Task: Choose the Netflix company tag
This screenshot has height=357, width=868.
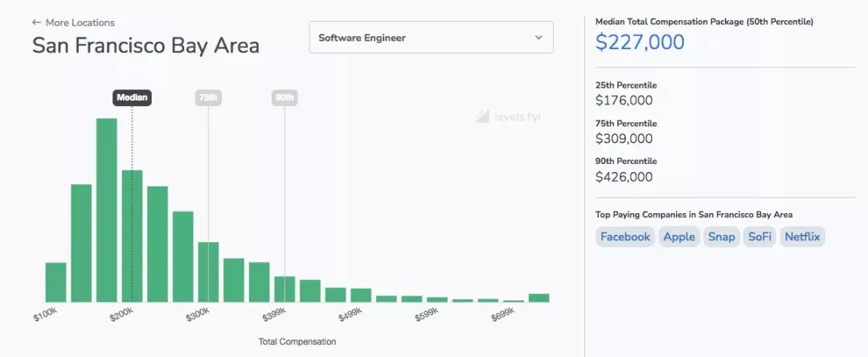Action: click(x=802, y=236)
